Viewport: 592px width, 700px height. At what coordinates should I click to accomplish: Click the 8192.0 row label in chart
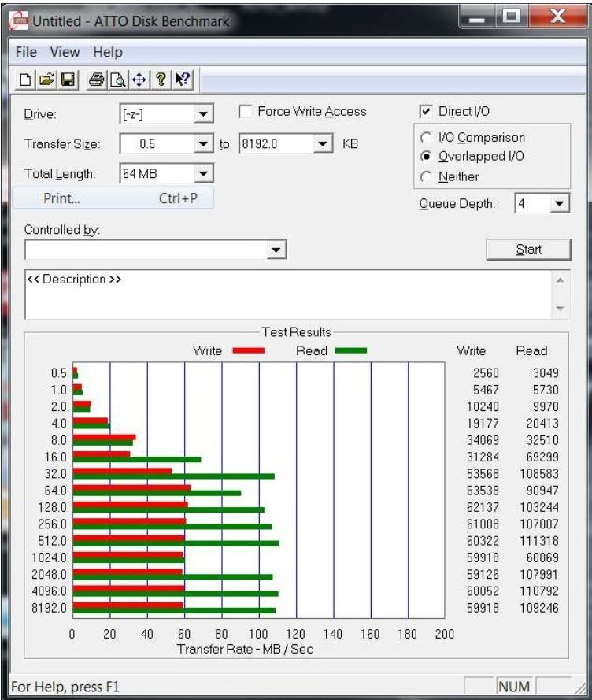point(49,608)
